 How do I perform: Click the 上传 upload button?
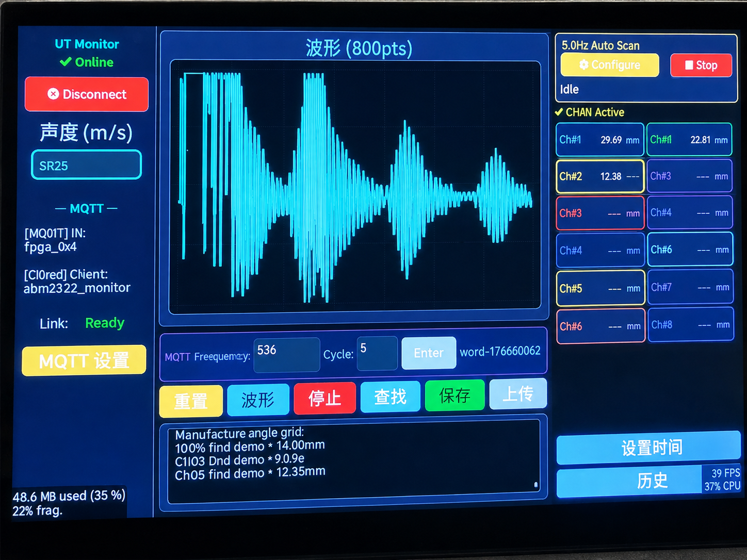tap(518, 394)
